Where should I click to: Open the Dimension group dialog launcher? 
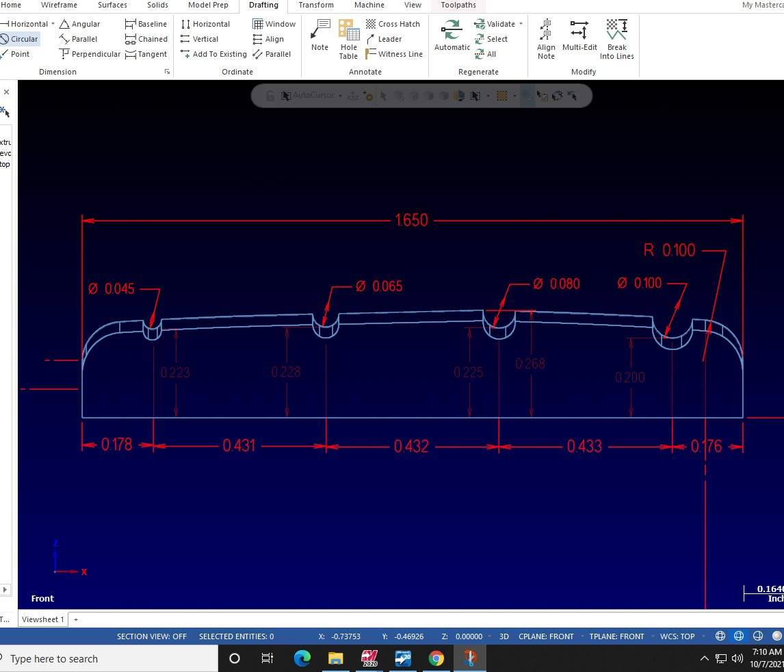click(167, 72)
